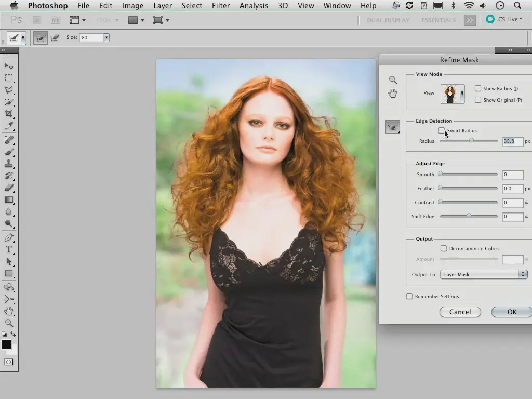Pick the Horizontal Type tool
Image resolution: width=532 pixels, height=399 pixels.
tap(9, 249)
